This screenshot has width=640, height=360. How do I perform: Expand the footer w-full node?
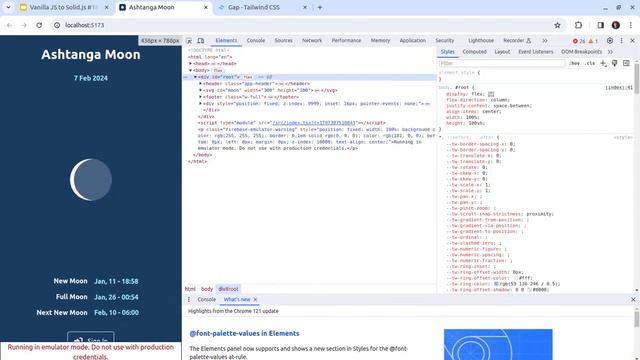(200, 97)
